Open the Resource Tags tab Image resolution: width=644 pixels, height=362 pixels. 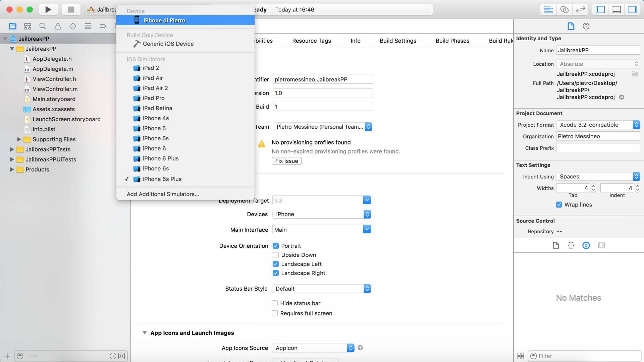[x=312, y=41]
